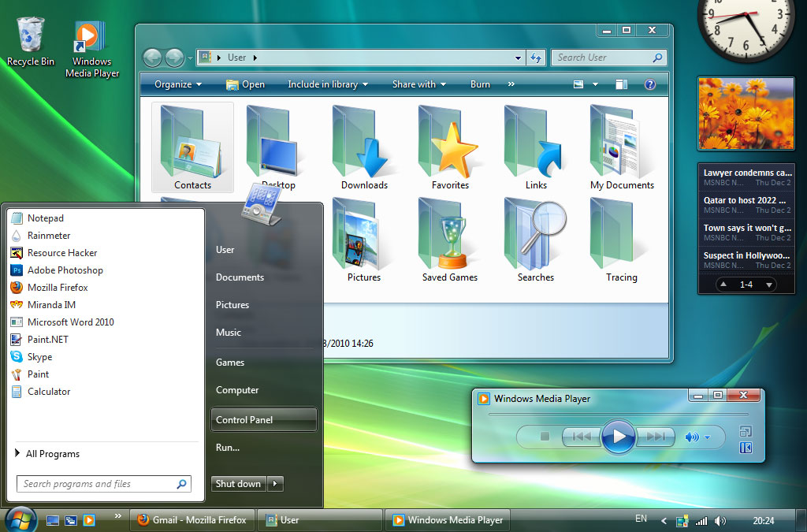
Task: Go forward in the User explorer window
Action: 174,58
